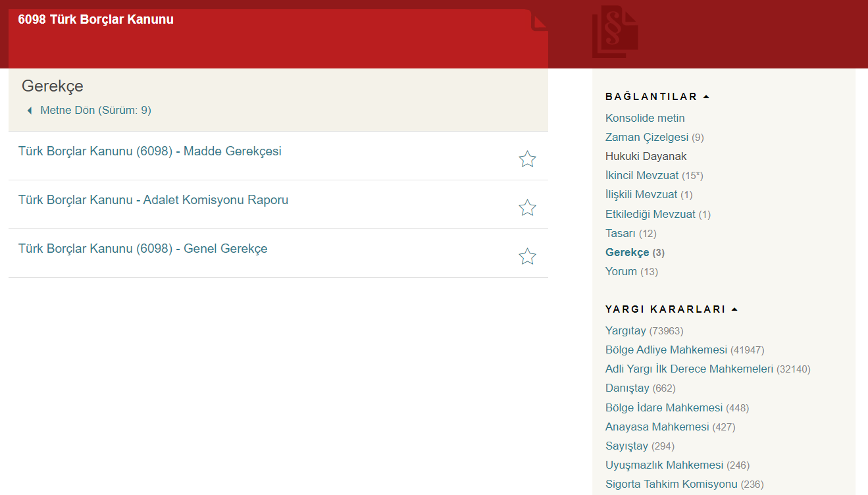Open the Konsolide metin link

click(x=645, y=118)
